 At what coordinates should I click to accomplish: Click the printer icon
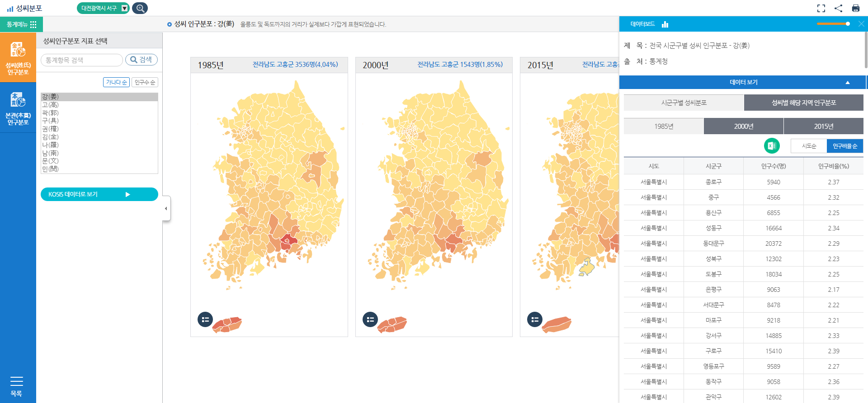coord(855,8)
